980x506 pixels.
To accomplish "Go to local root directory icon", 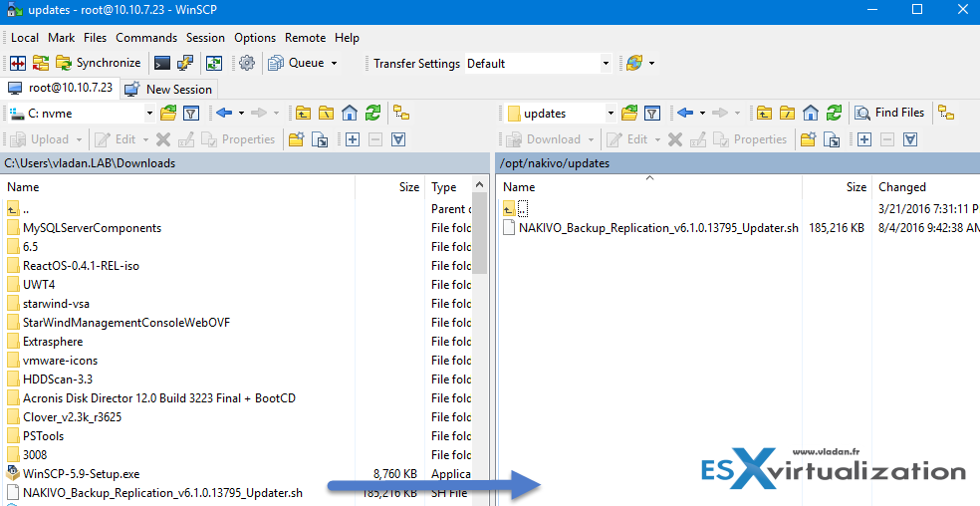I will [x=327, y=113].
